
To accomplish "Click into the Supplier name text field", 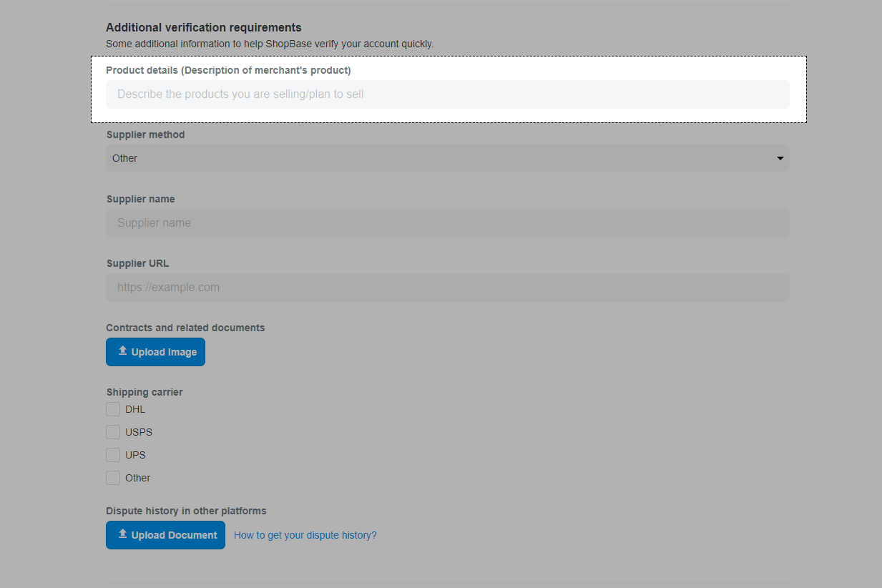I will pos(447,223).
